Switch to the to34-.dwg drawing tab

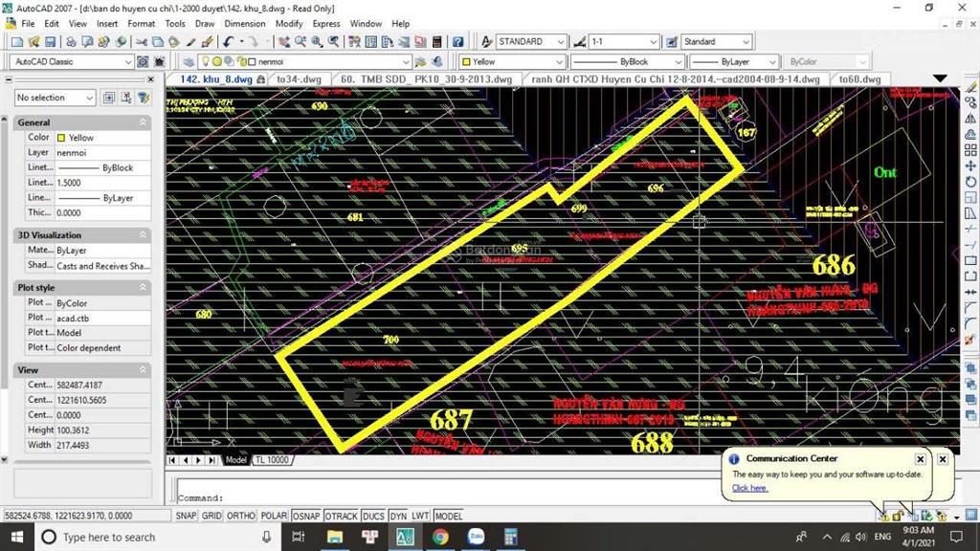[300, 79]
